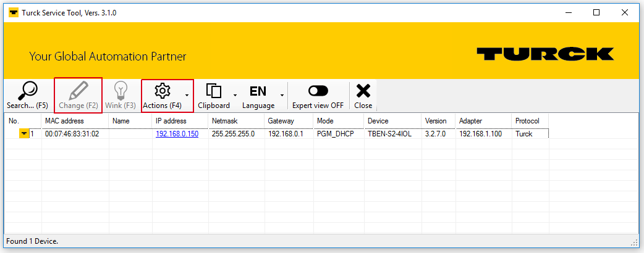Click the Gateway column header
The image size is (644, 253).
(x=289, y=121)
